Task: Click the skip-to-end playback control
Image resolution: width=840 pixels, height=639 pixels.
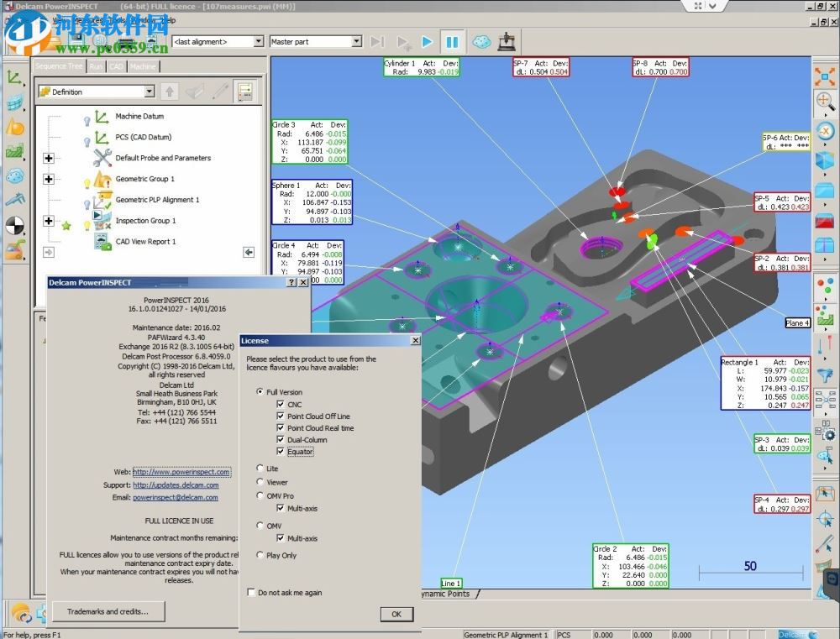Action: pyautogui.click(x=377, y=42)
